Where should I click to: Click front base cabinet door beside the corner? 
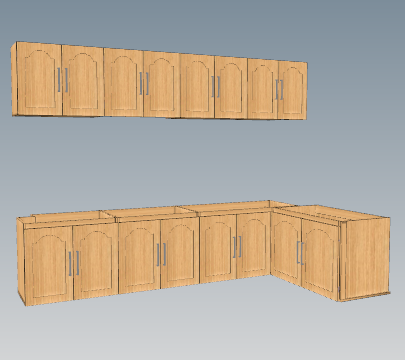pos(253,245)
